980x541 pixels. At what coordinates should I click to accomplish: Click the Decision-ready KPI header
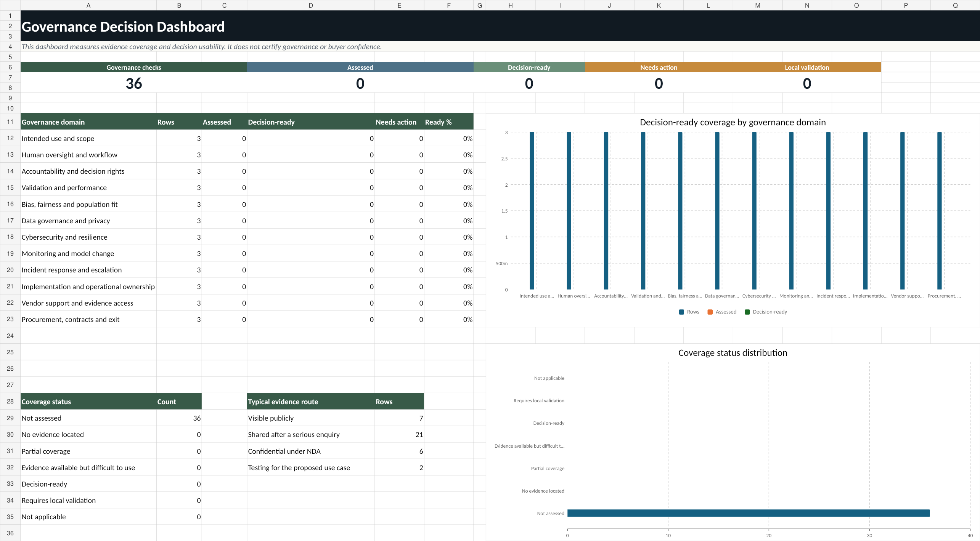click(529, 67)
